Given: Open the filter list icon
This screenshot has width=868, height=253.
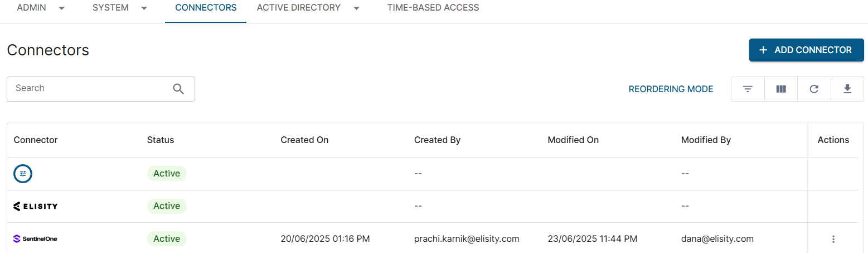Looking at the screenshot, I should coord(748,89).
